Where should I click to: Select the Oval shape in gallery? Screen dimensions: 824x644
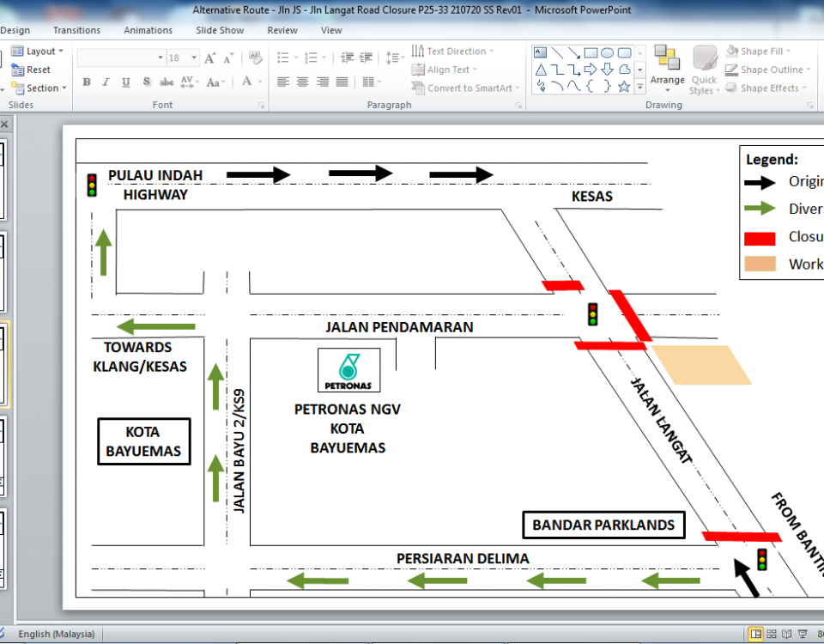pyautogui.click(x=608, y=53)
